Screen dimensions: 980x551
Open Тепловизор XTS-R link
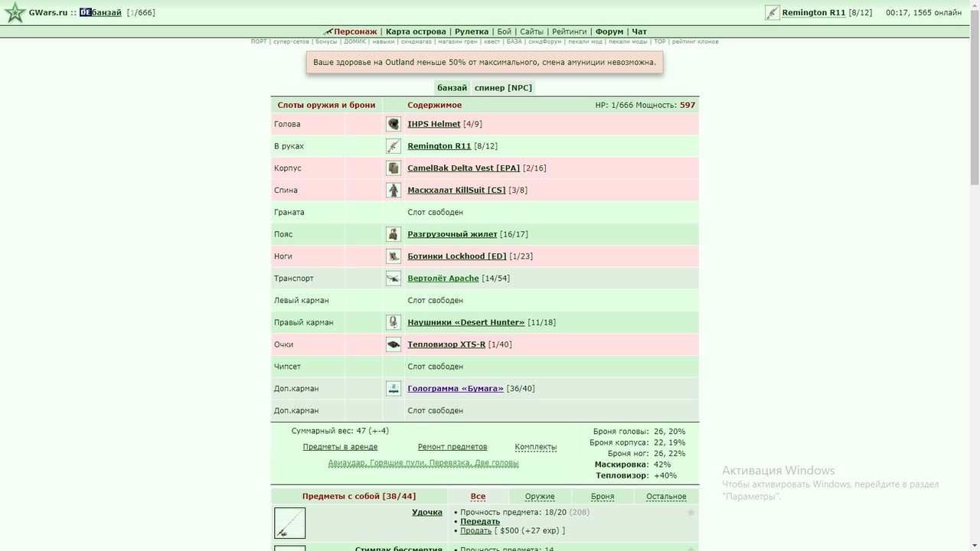pyautogui.click(x=446, y=344)
